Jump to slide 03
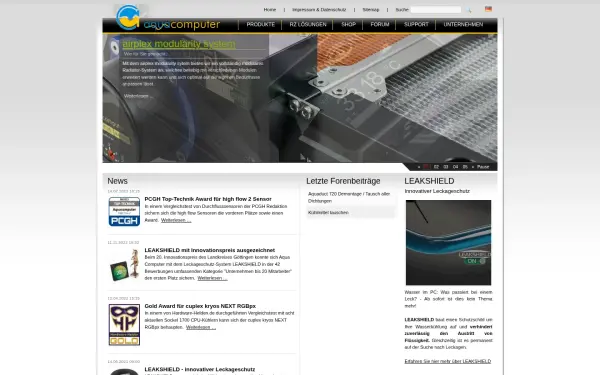The width and height of the screenshot is (600, 375). pos(446,167)
